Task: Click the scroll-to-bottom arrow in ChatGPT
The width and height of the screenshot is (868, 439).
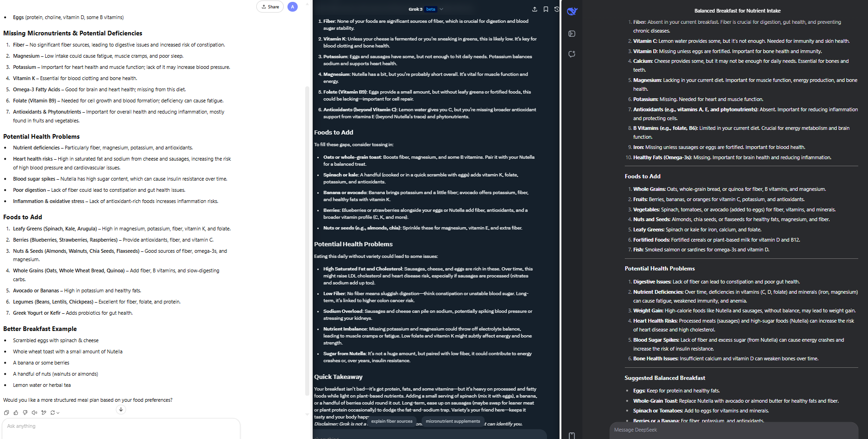Action: [121, 410]
